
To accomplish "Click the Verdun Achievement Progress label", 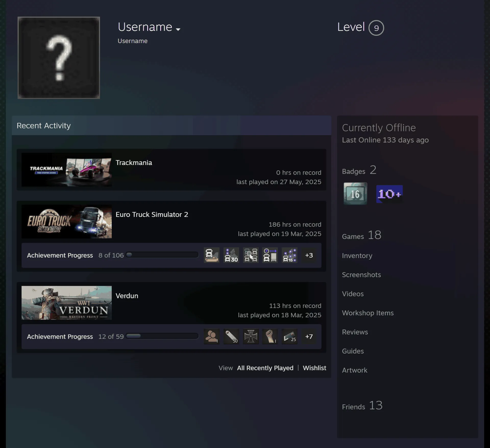I will tap(60, 337).
